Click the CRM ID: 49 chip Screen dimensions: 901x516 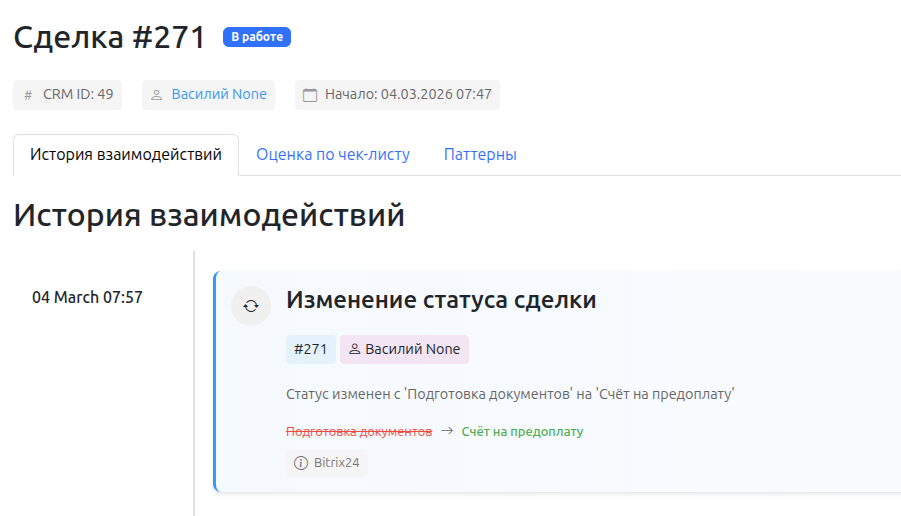pos(68,95)
